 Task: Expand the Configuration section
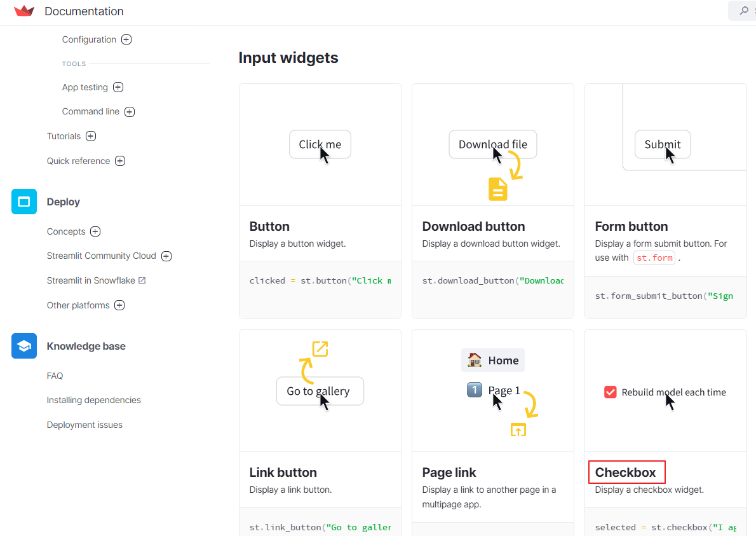pos(126,39)
